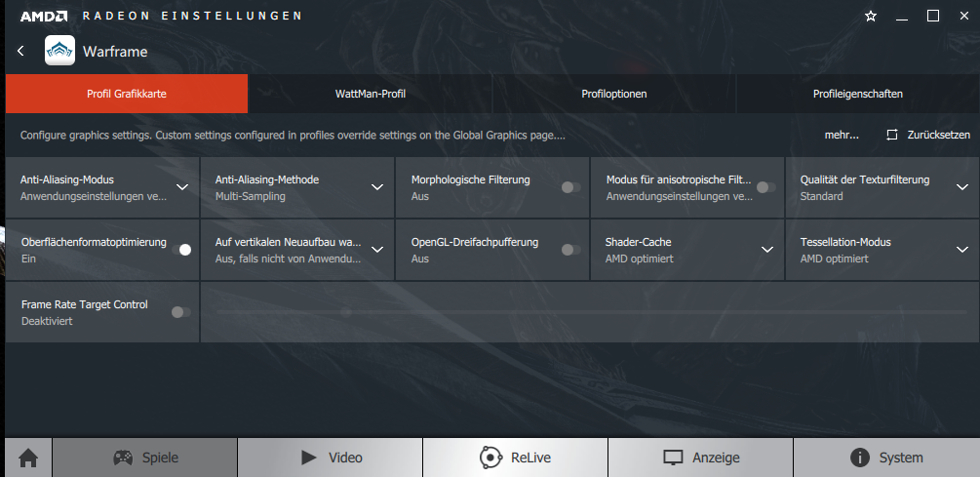Enable OpenGL-Dreifachpufferung switch
980x478 pixels.
(x=570, y=250)
